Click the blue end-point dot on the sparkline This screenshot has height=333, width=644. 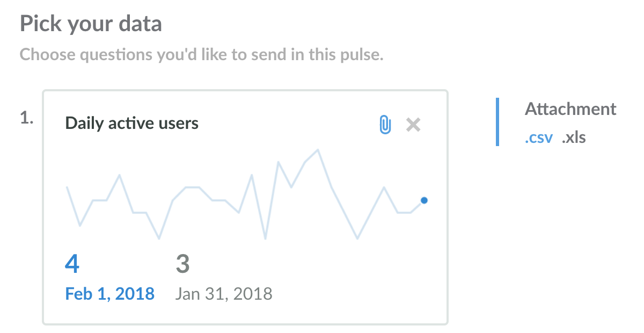coord(424,200)
